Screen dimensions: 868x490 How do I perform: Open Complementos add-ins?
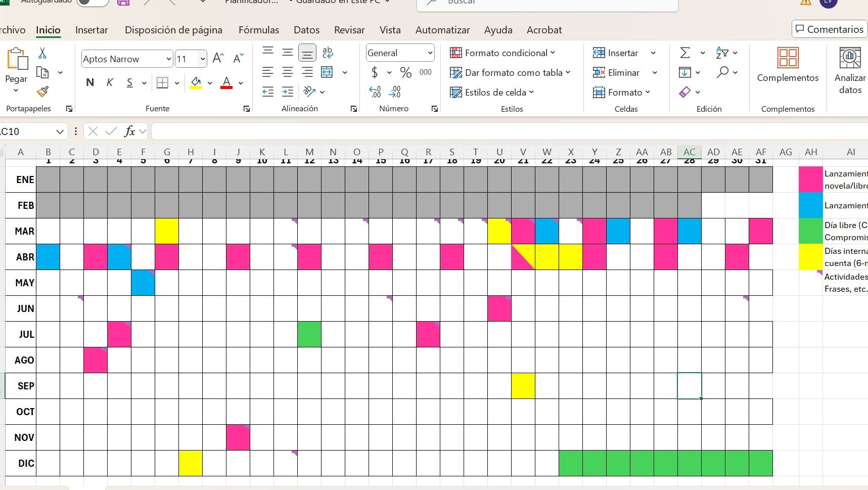pos(788,64)
